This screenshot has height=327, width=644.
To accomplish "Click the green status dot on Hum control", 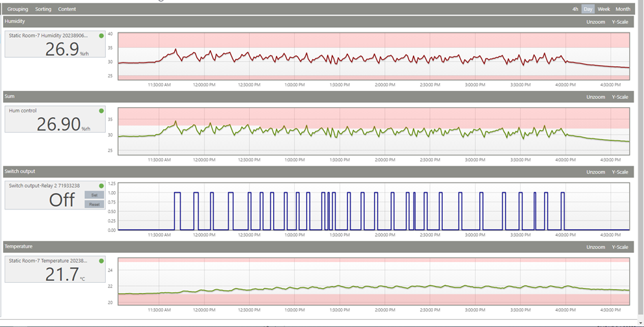I will tap(101, 111).
